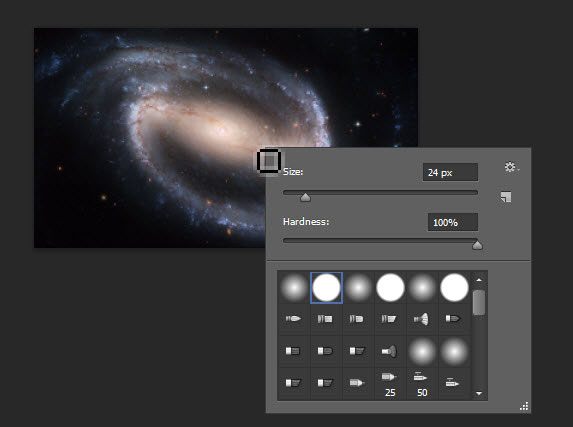Pick the flat bristle brush starting third row
This screenshot has width=573, height=427.
click(x=293, y=351)
